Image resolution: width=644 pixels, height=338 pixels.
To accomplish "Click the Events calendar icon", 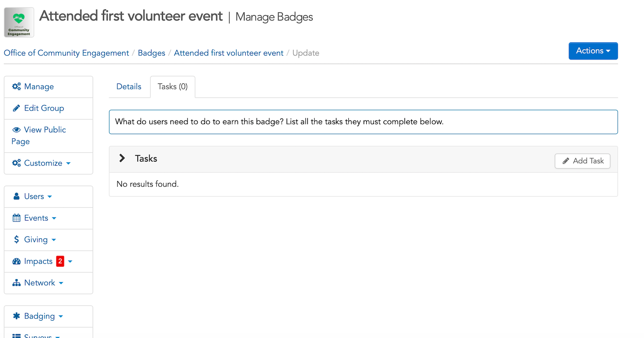I will (16, 218).
